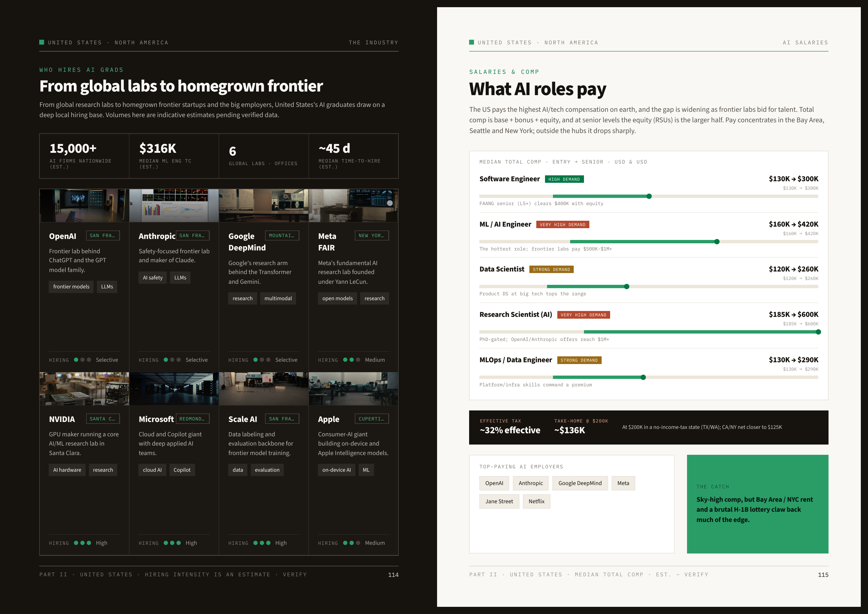
Task: Click the Software Engineer salary range slider handle
Action: [649, 196]
